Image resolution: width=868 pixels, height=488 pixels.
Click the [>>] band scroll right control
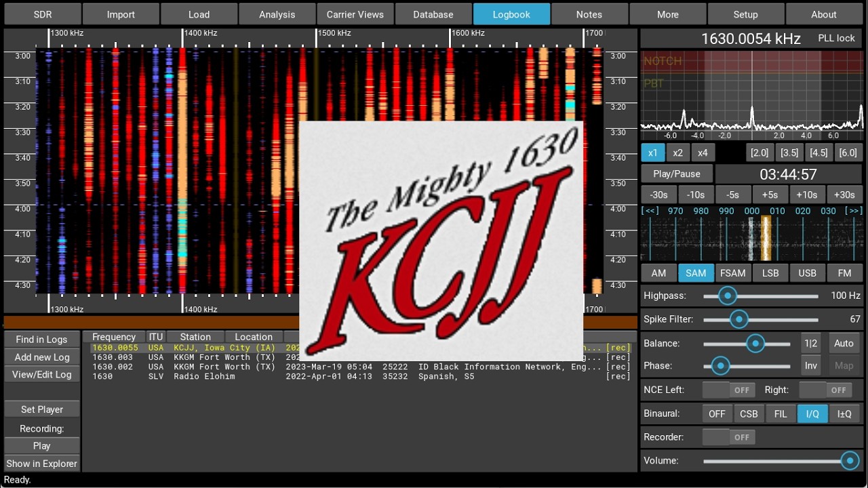(854, 211)
